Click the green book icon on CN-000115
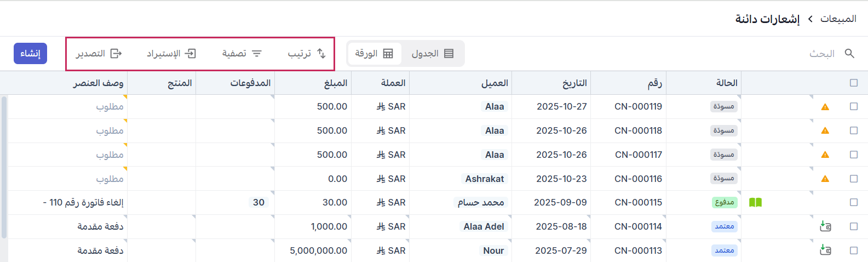Viewport: 868px width, 262px height. tap(755, 202)
